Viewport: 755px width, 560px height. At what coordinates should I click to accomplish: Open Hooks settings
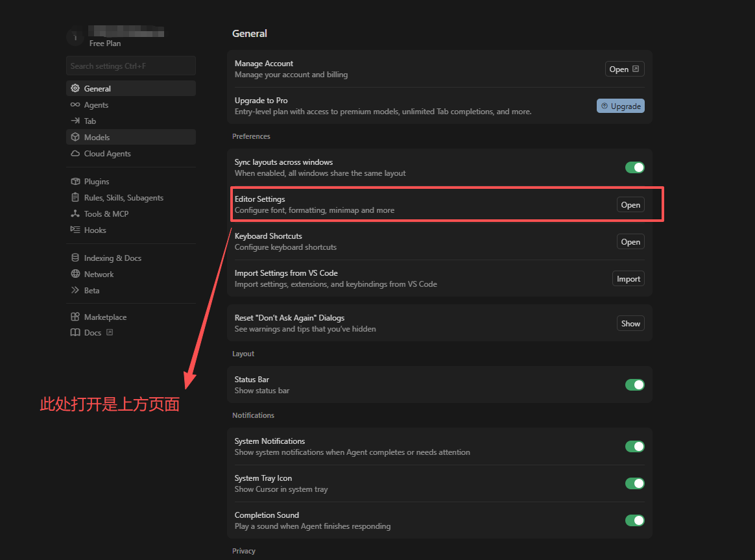[x=131, y=230]
